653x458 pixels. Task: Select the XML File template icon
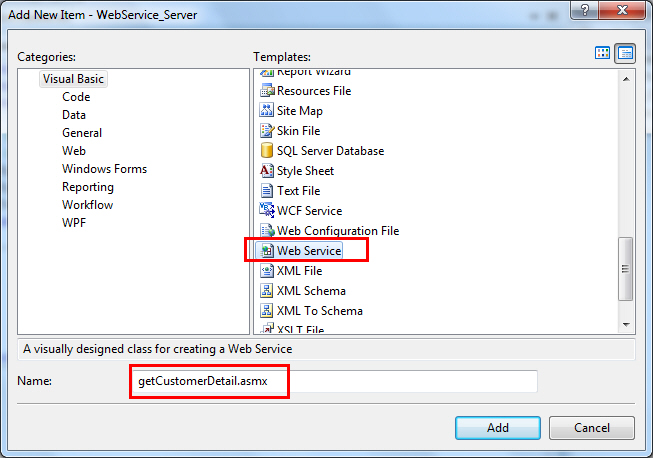(267, 270)
